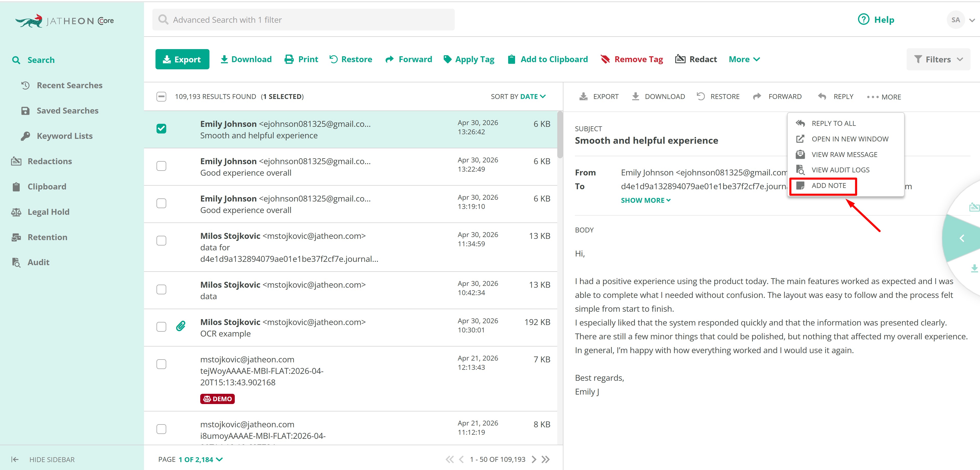The height and width of the screenshot is (470, 980).
Task: Go to the next page of results
Action: (534, 459)
